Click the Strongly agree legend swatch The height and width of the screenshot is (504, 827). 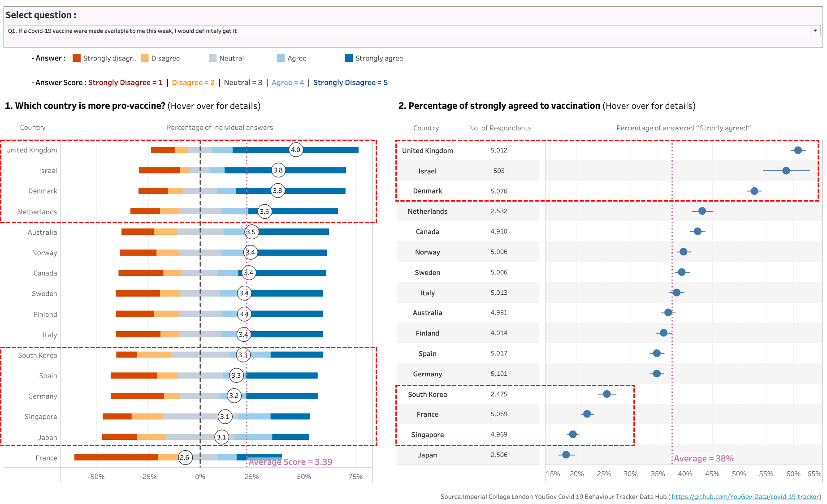(349, 58)
